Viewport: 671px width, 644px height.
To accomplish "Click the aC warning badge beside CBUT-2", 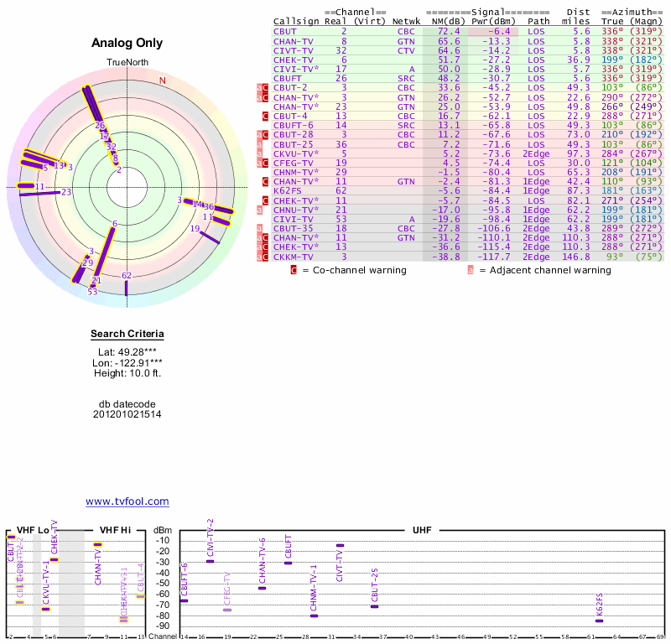I will (x=263, y=88).
